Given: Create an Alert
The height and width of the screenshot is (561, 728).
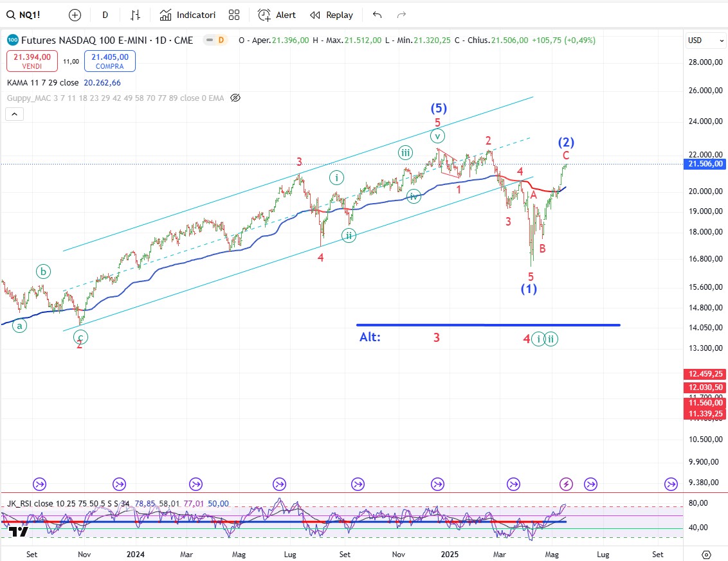Looking at the screenshot, I should coord(277,15).
